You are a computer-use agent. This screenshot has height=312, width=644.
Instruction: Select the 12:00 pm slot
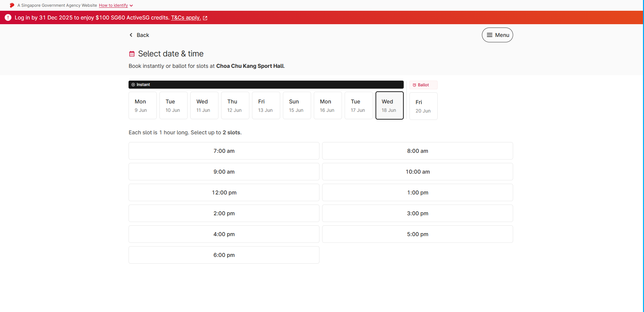coord(224,192)
